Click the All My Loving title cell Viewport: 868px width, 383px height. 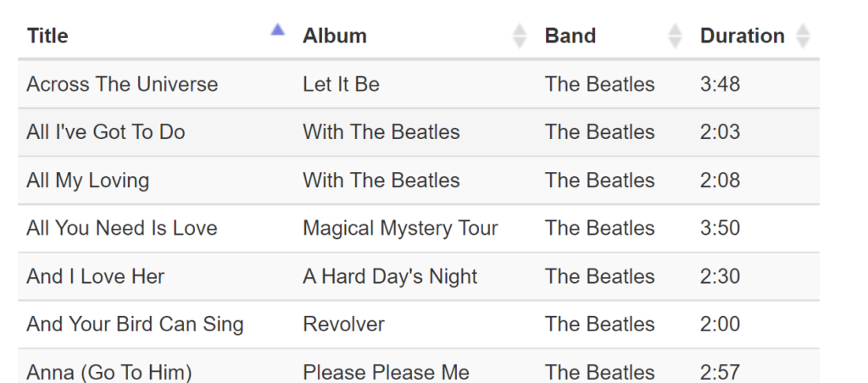tap(88, 180)
